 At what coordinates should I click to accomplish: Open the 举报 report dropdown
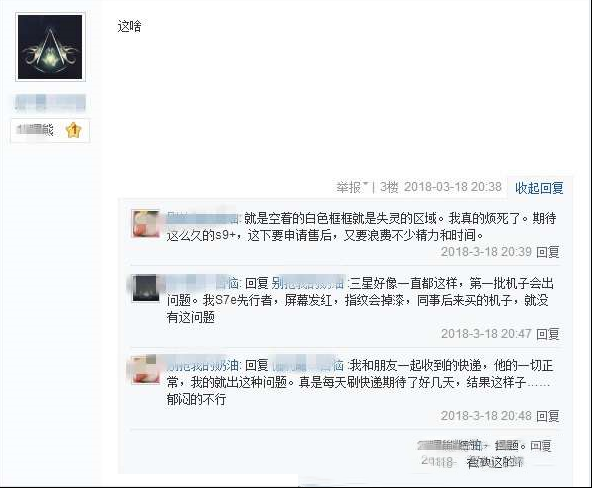tap(352, 187)
